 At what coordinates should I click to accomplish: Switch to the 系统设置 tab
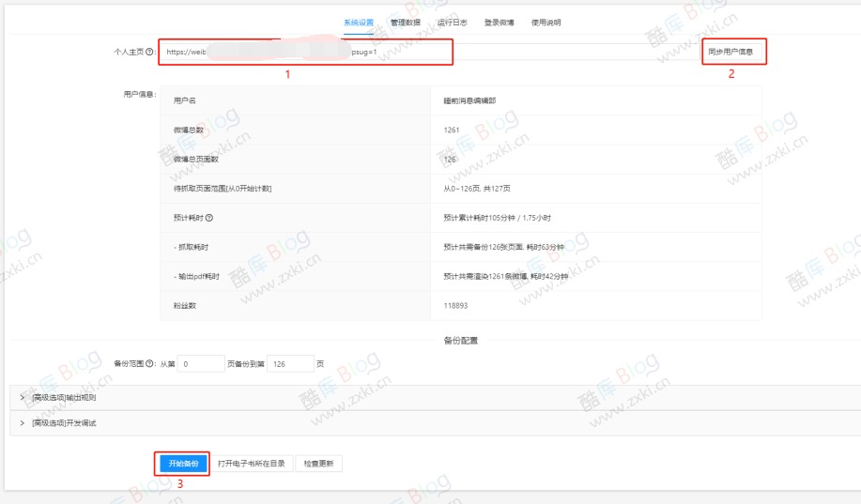pos(359,23)
